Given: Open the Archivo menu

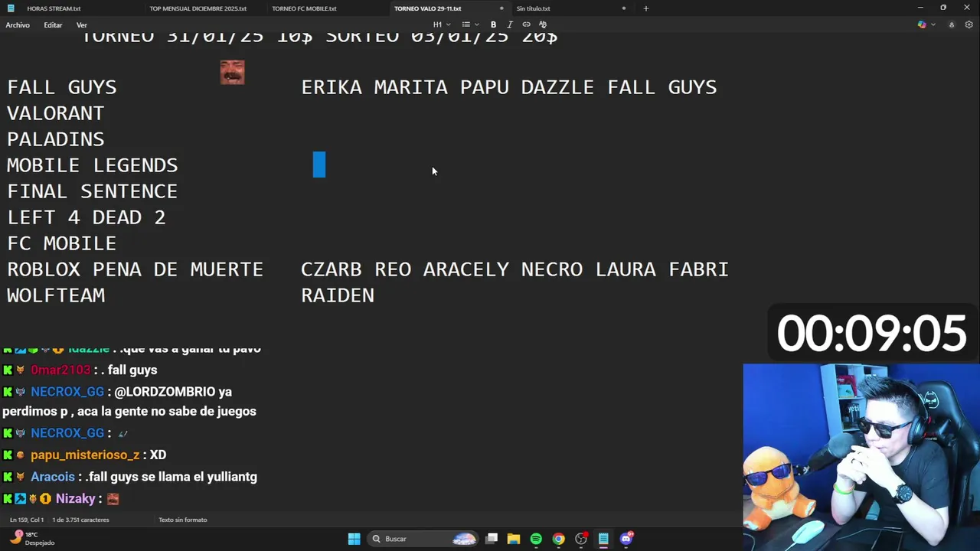Looking at the screenshot, I should click(18, 24).
